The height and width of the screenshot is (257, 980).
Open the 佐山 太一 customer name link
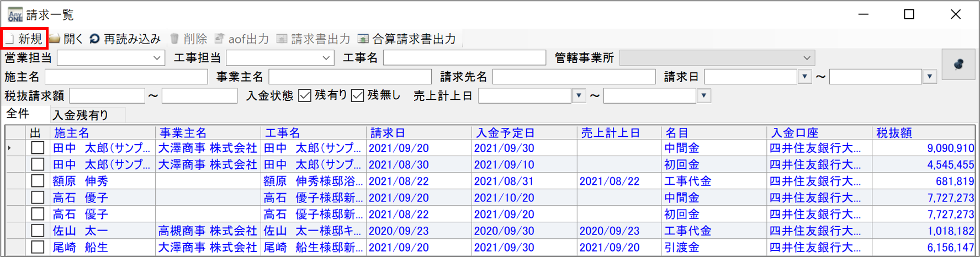[x=80, y=231]
